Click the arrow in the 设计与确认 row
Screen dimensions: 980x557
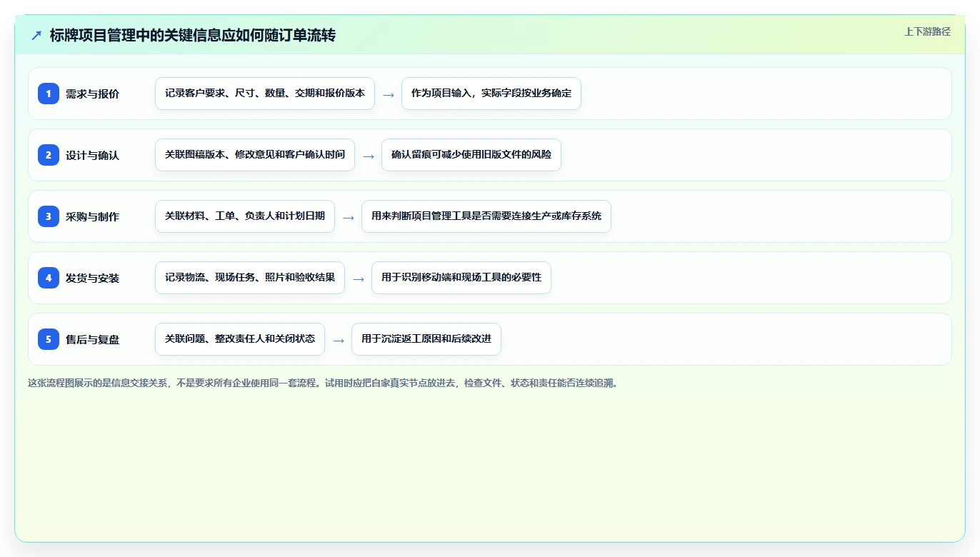pos(369,156)
